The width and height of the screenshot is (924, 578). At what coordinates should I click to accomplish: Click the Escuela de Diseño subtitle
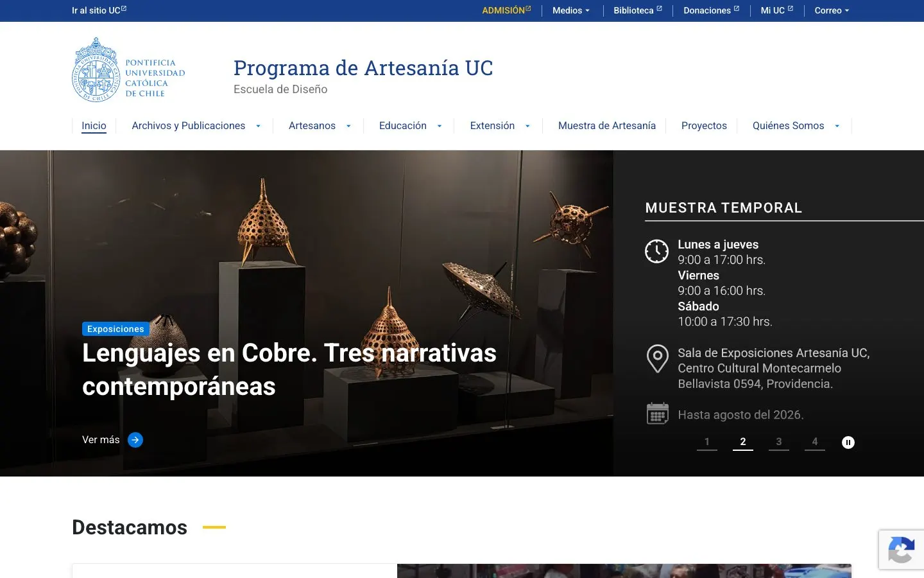pyautogui.click(x=280, y=89)
